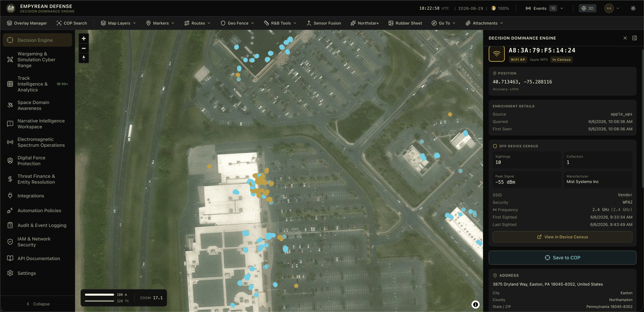Viewport: 644px width, 312px height.
Task: Open Narrative Intelligence Workspace
Action: coord(37,124)
